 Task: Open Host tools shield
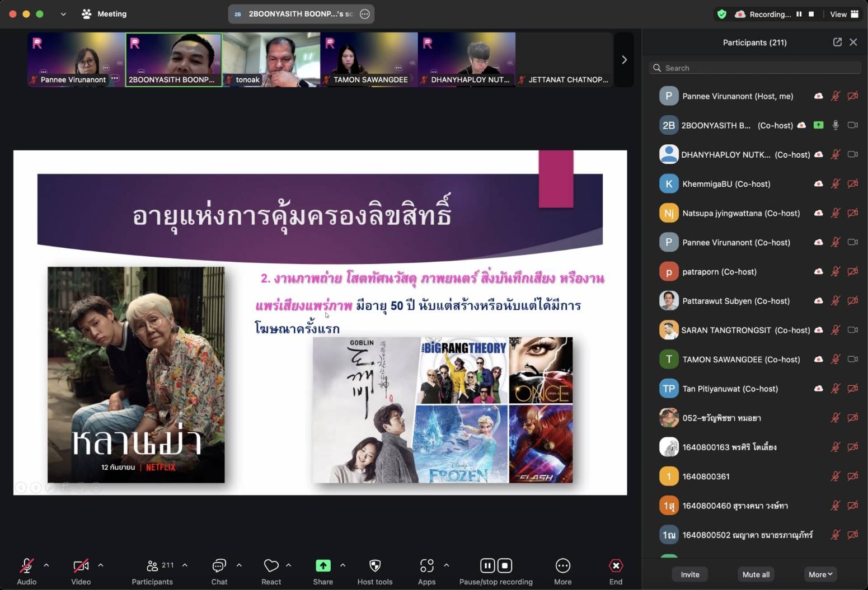tap(375, 571)
